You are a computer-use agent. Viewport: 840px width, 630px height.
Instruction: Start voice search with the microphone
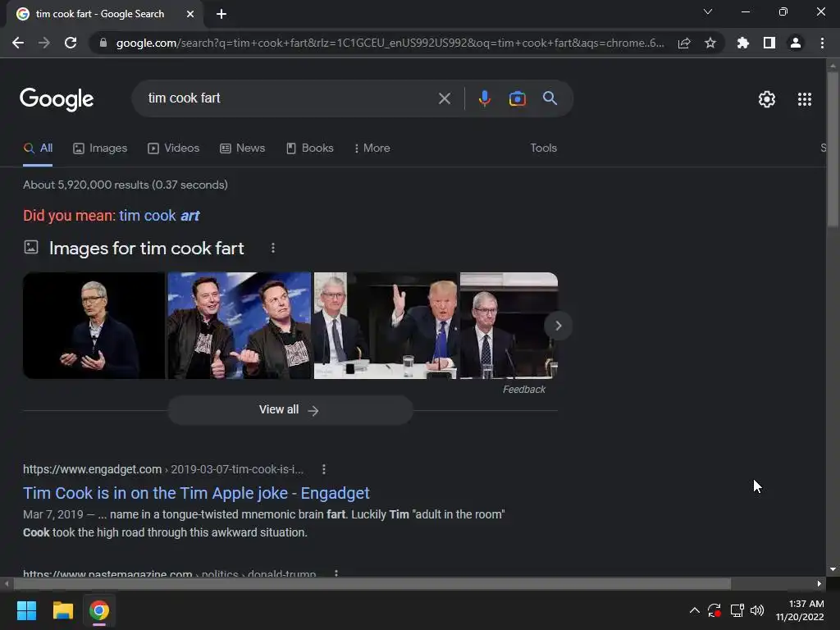485,98
